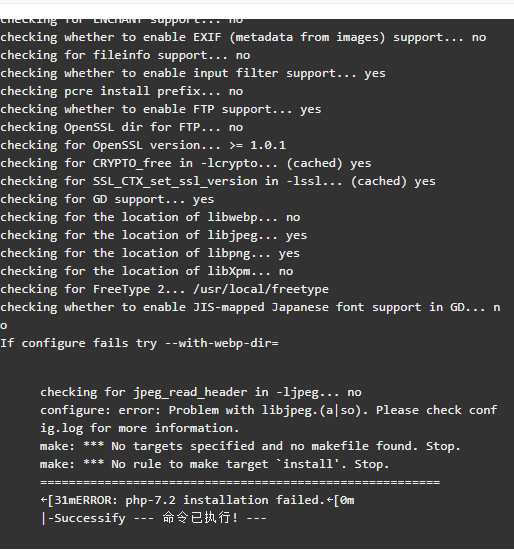Click the JIS-mapped Japanese font support line
The height and width of the screenshot is (551, 514).
coord(250,316)
